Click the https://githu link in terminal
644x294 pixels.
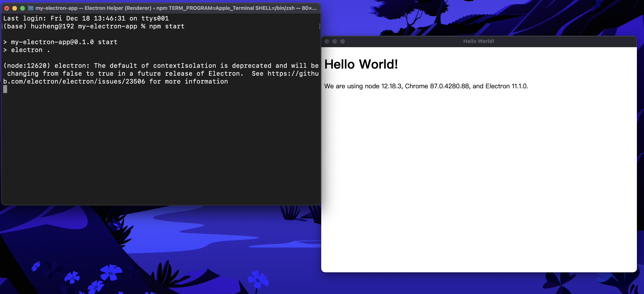pyautogui.click(x=293, y=74)
